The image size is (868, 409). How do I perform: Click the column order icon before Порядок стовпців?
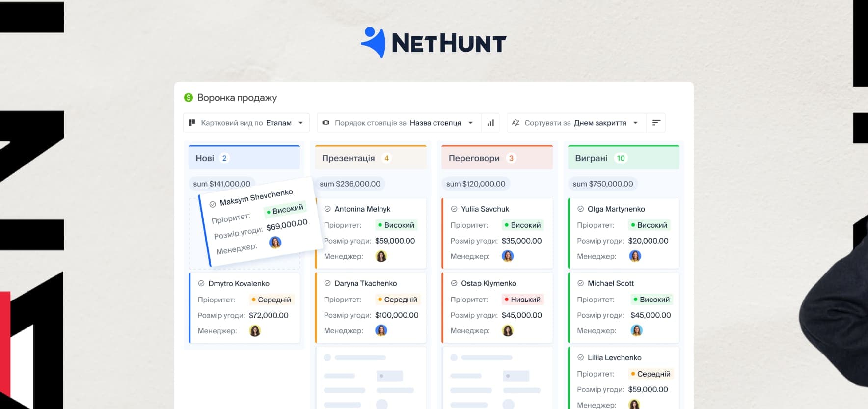click(325, 123)
